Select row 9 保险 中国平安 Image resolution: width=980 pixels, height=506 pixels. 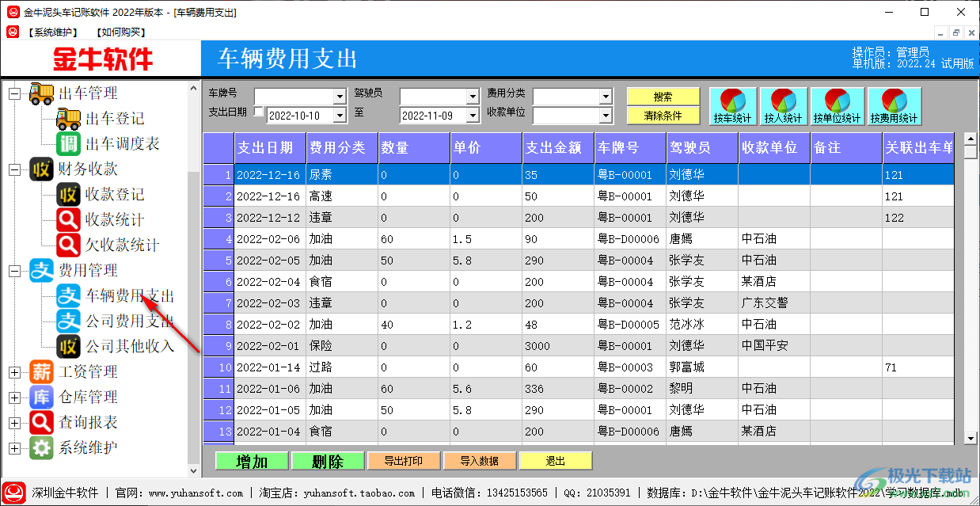(578, 345)
